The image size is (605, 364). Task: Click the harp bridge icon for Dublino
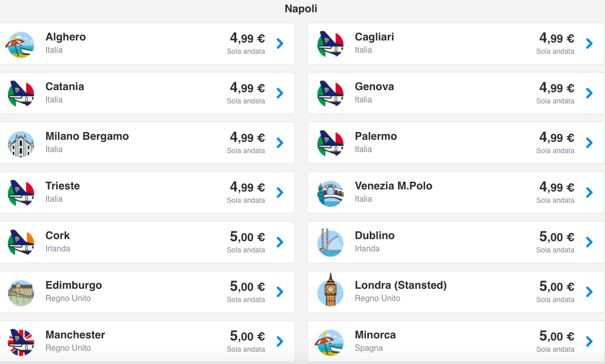pyautogui.click(x=330, y=243)
